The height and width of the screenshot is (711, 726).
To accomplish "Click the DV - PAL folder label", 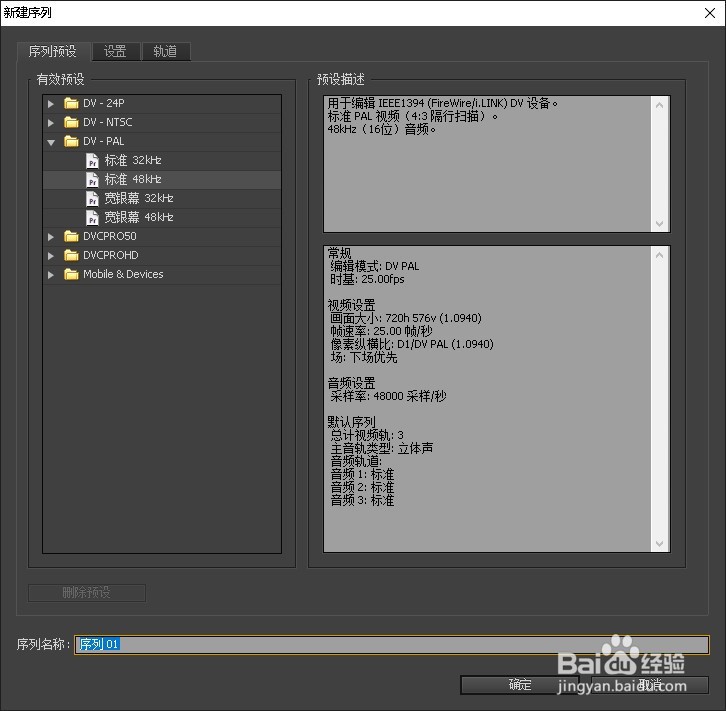I will click(104, 141).
